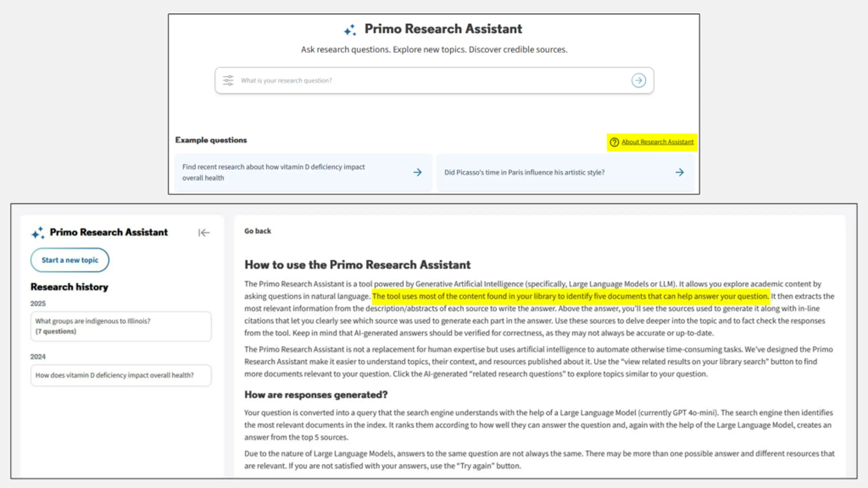
Task: Click 'How to use the Primo Research Assistant' heading
Action: (x=357, y=265)
